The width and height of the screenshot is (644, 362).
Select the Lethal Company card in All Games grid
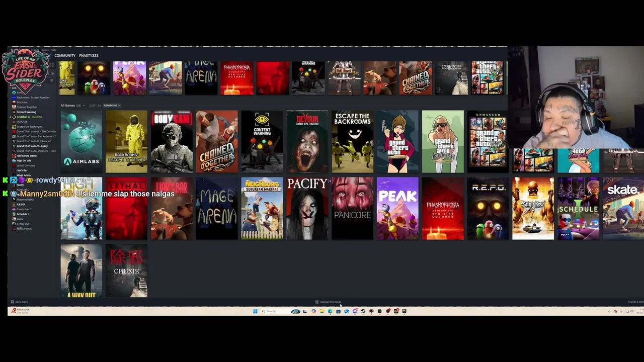click(x=126, y=208)
